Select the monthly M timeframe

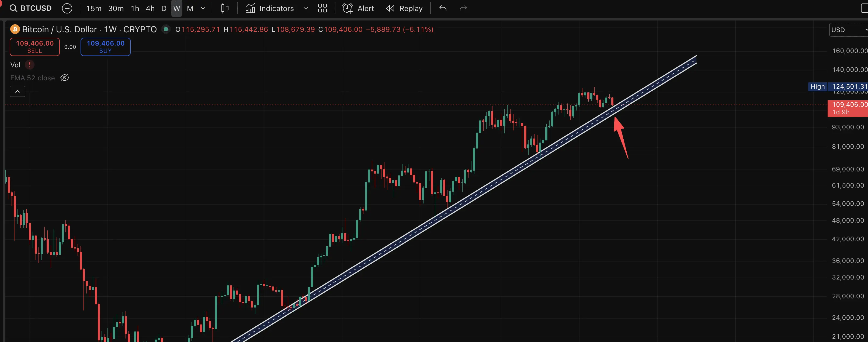pyautogui.click(x=190, y=8)
